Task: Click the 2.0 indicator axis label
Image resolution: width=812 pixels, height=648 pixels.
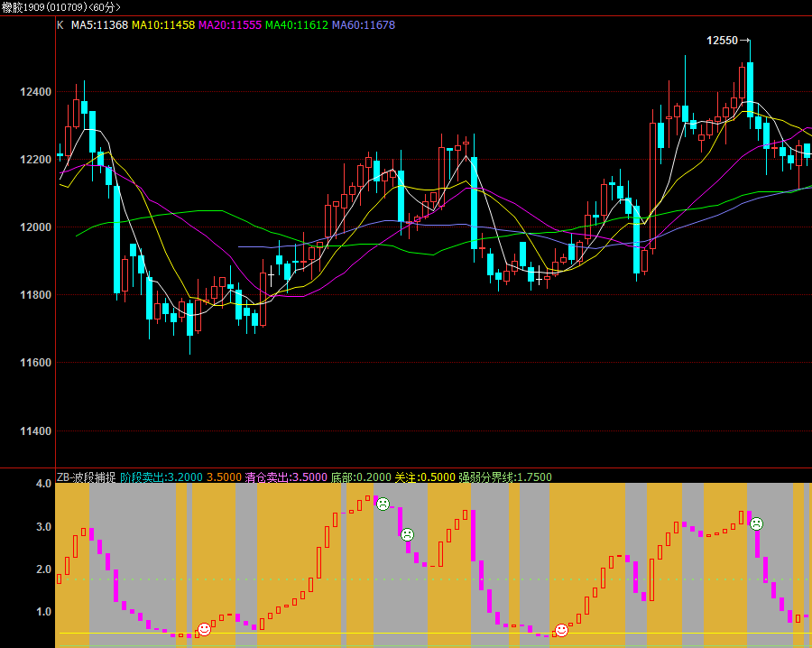Action: [x=43, y=569]
